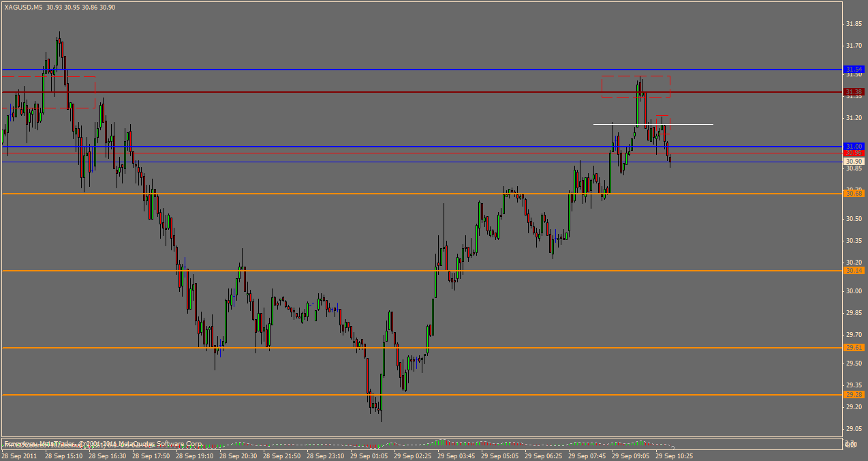This screenshot has width=868, height=461.
Task: Click the current price label 30.90
Action: point(854,162)
